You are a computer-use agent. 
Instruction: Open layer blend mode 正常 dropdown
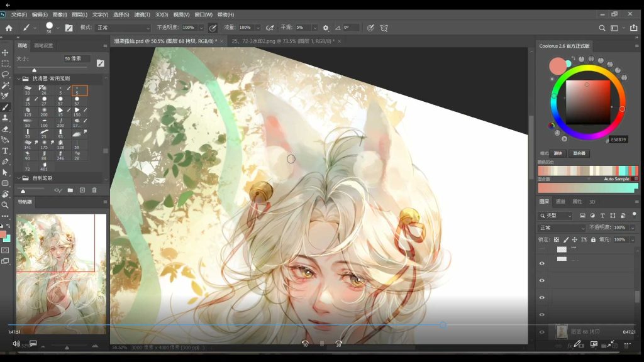(x=562, y=228)
